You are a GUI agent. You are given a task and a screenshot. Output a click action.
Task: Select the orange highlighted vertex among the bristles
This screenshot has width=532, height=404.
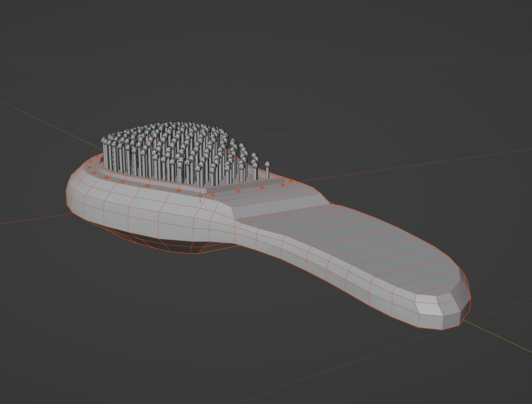pos(187,163)
